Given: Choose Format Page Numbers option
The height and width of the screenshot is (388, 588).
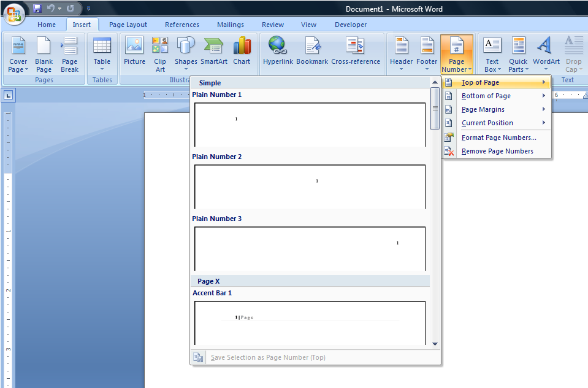Looking at the screenshot, I should pyautogui.click(x=498, y=138).
